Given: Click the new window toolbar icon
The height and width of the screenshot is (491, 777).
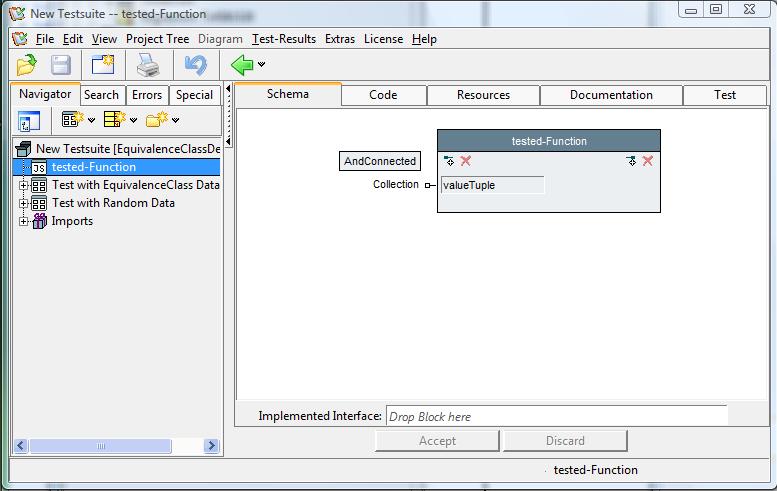Looking at the screenshot, I should (x=103, y=65).
